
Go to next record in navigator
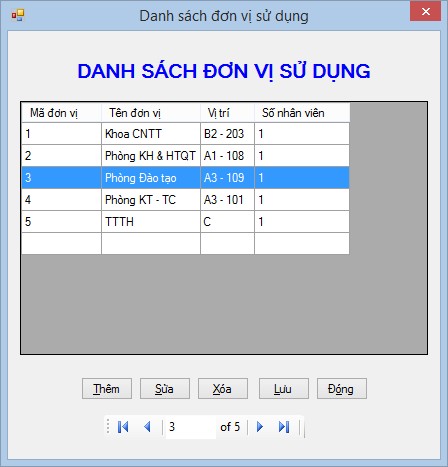click(260, 427)
